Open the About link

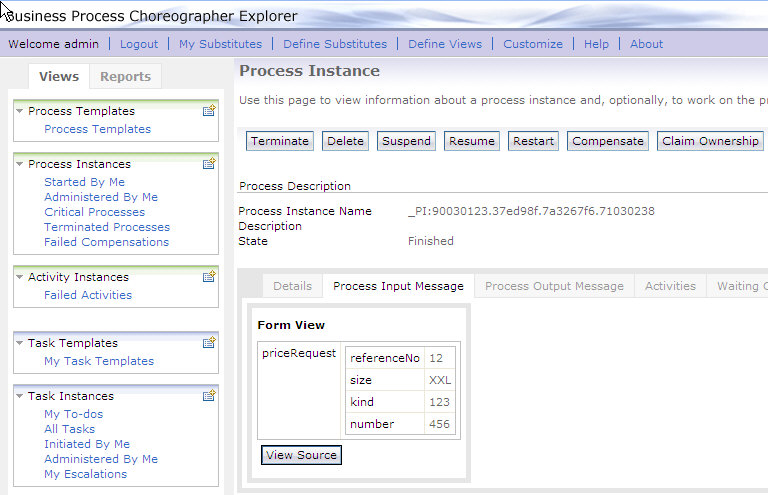647,44
